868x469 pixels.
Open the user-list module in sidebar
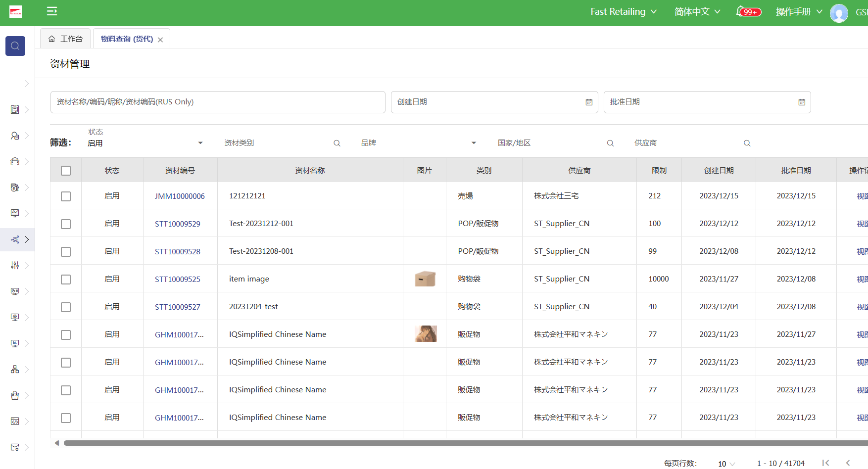[x=15, y=136]
